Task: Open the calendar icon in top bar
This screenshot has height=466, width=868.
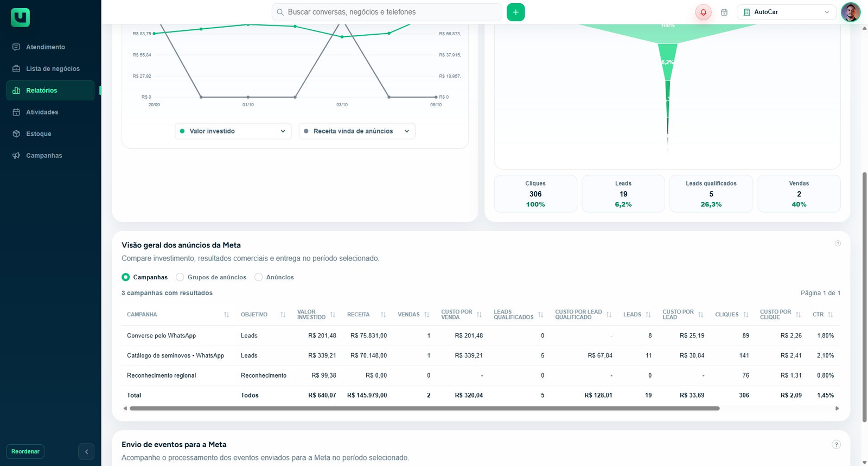Action: 724,12
